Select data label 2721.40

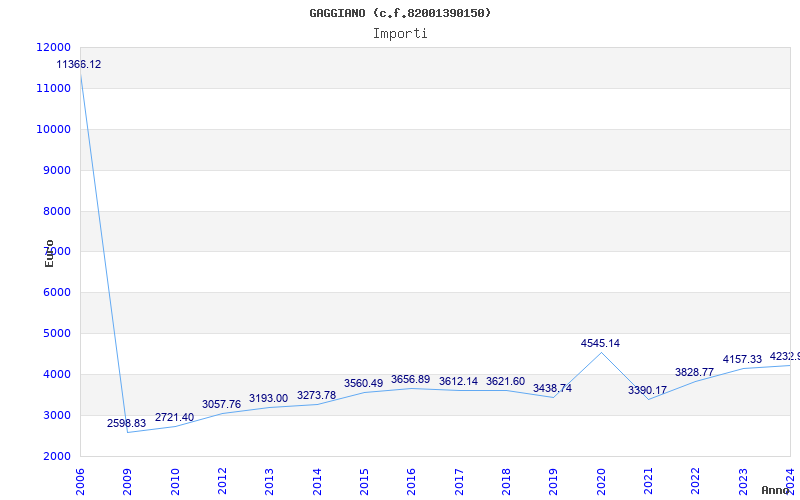click(174, 417)
